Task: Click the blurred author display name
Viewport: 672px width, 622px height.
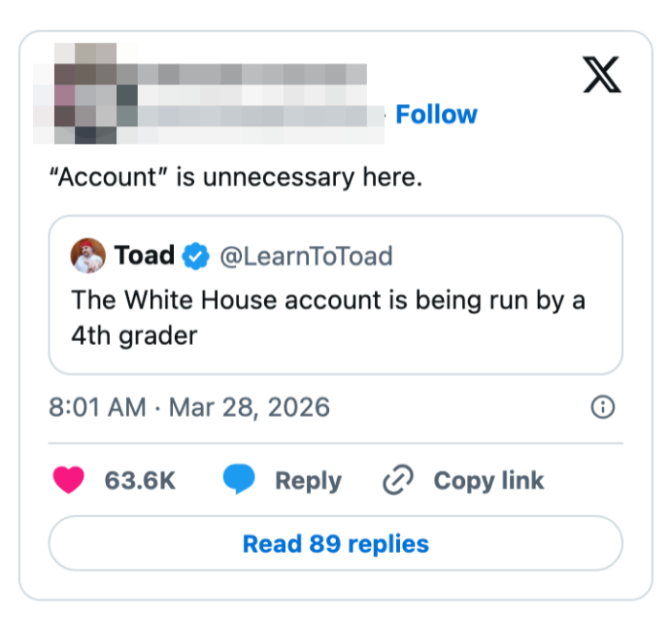Action: click(252, 74)
